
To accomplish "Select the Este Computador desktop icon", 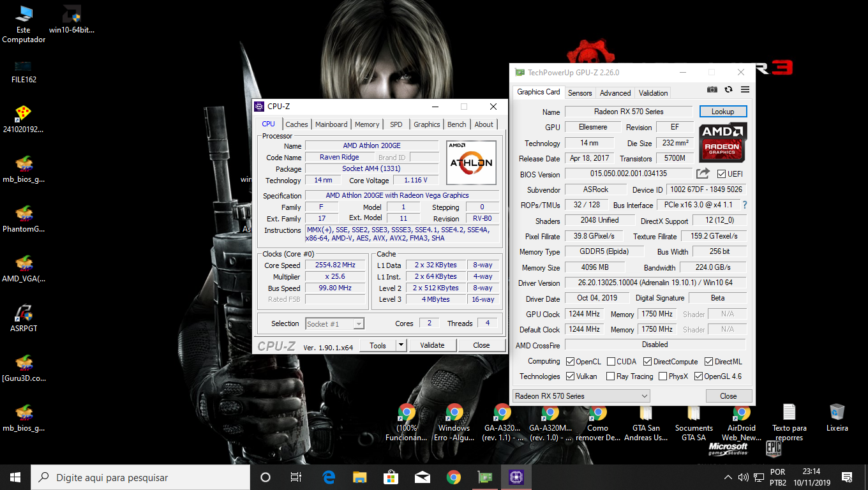I will point(24,24).
